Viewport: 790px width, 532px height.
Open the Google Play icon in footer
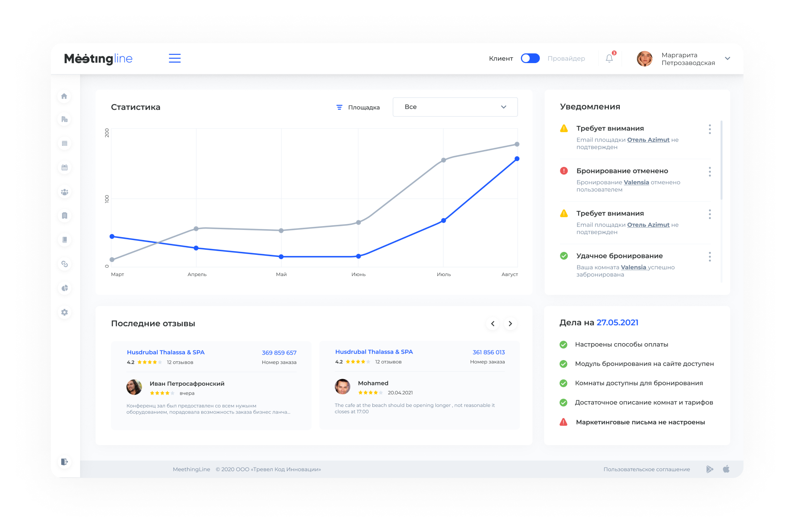coord(709,469)
